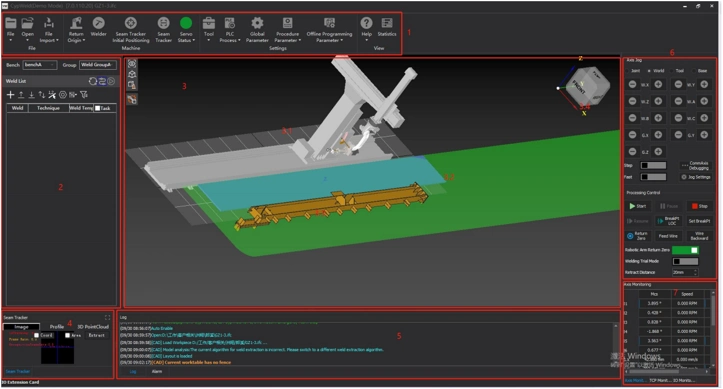Toggle the Fast jog switch
The height and width of the screenshot is (389, 723).
click(x=653, y=177)
